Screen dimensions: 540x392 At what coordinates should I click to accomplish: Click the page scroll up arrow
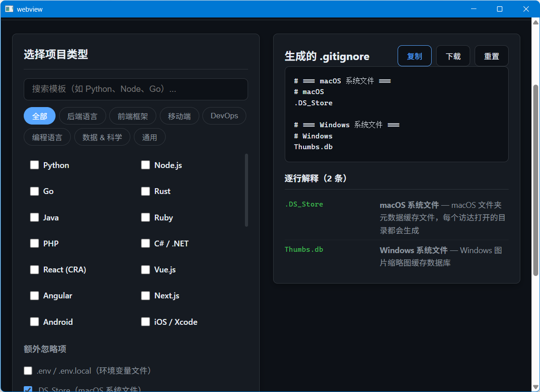coord(536,22)
